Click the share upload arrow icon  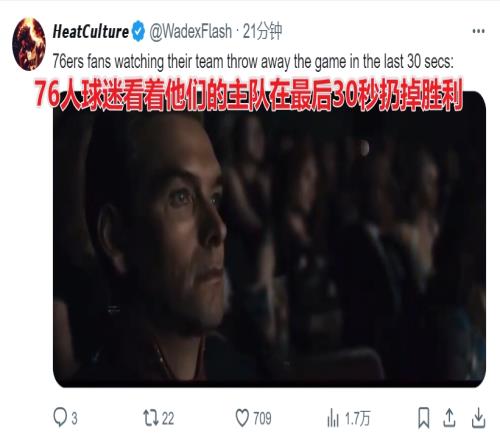449,418
